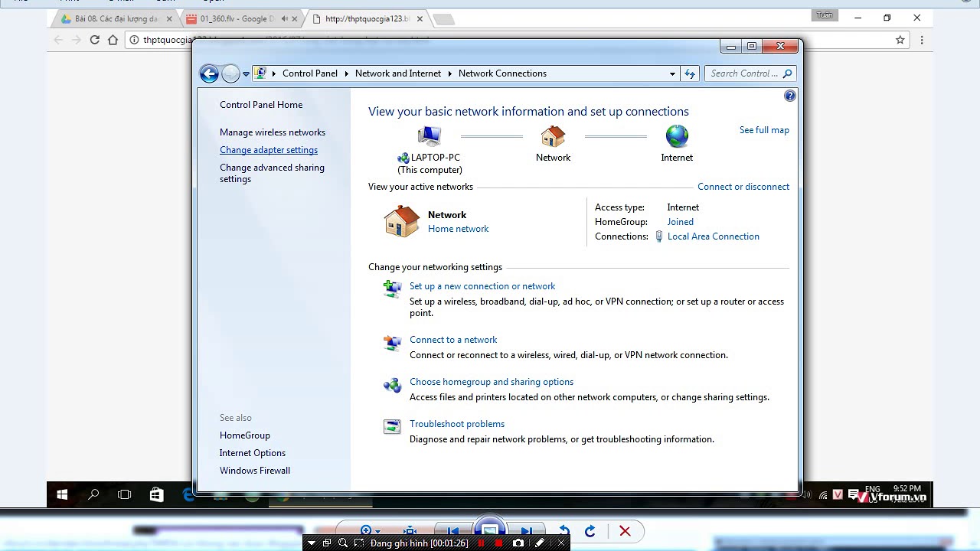The height and width of the screenshot is (551, 980).
Task: Select Network and Internet breadcrumb segment
Action: click(x=398, y=73)
